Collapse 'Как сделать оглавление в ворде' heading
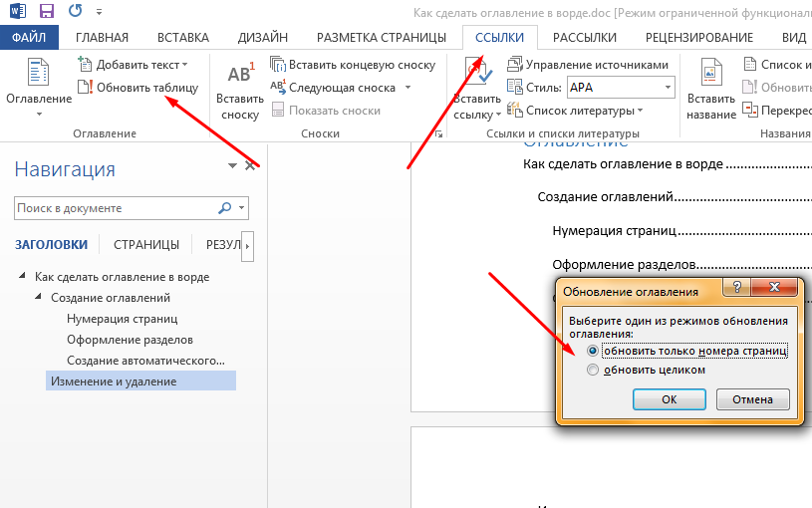This screenshot has width=812, height=508. pyautogui.click(x=22, y=276)
